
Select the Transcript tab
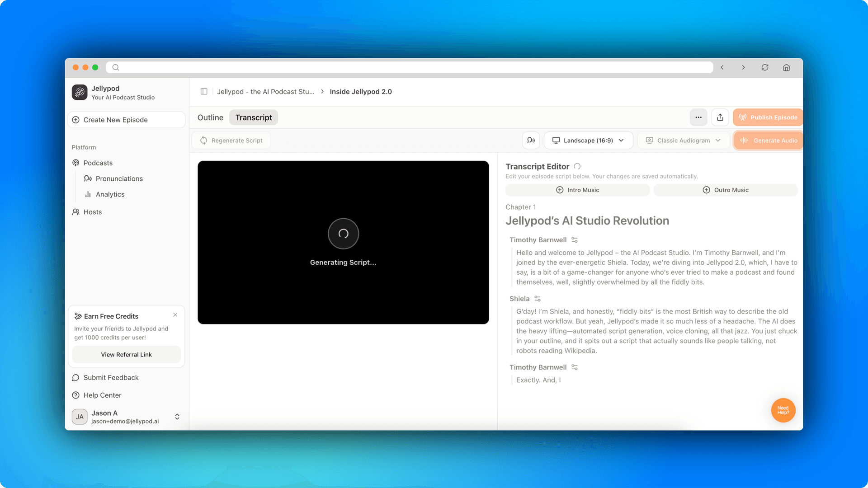point(254,117)
